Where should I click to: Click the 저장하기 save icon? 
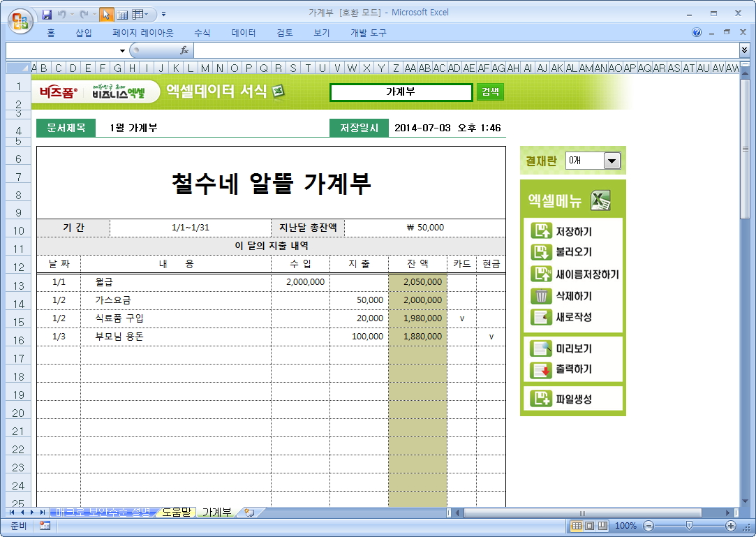[542, 231]
